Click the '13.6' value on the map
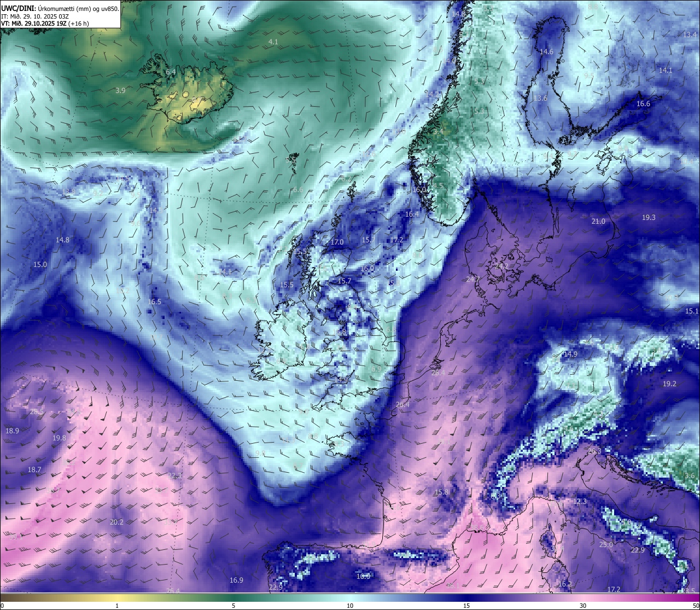The width and height of the screenshot is (700, 610). (540, 98)
